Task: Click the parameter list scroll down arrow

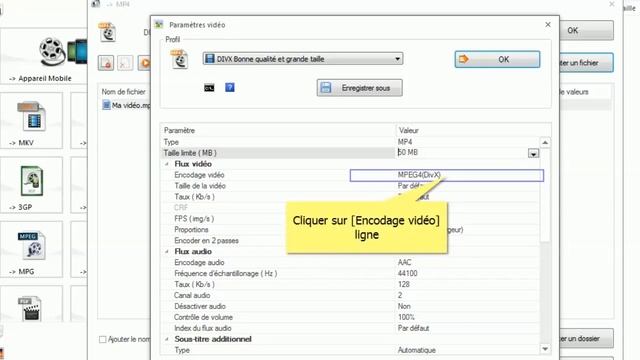Action: point(545,349)
